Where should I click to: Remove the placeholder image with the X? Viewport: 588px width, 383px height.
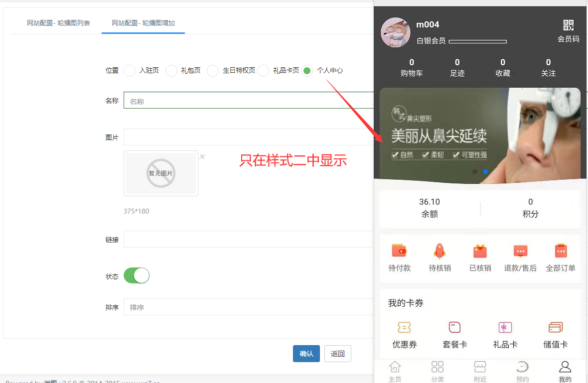[202, 157]
